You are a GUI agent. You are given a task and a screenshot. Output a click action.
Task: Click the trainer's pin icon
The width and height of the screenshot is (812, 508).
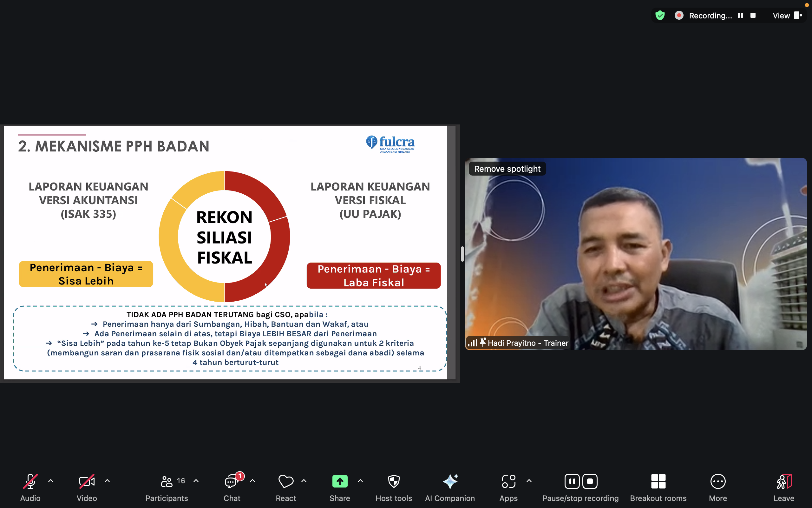[482, 343]
